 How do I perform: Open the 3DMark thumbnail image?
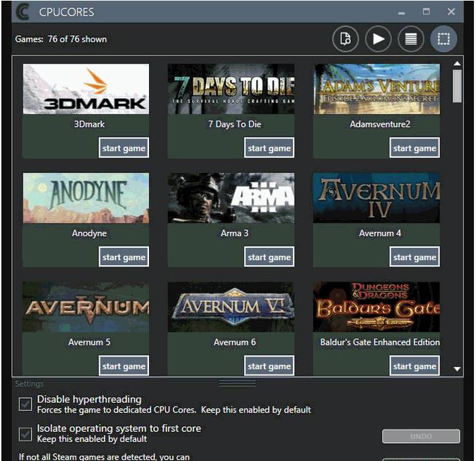[86, 89]
